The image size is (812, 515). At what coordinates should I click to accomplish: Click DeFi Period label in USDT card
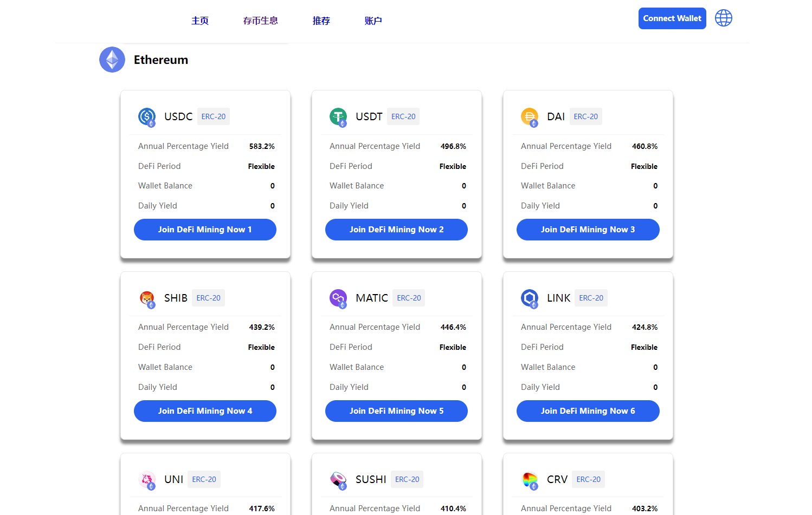[351, 166]
